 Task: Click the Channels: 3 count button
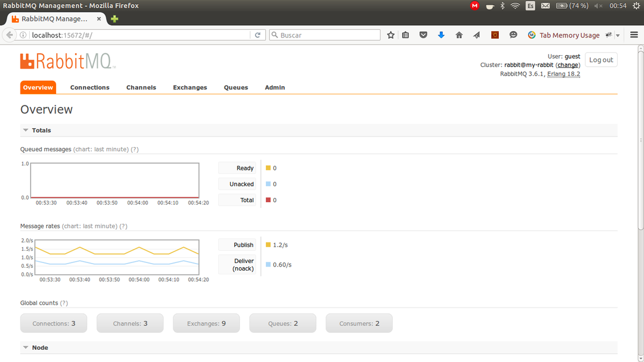pos(130,323)
